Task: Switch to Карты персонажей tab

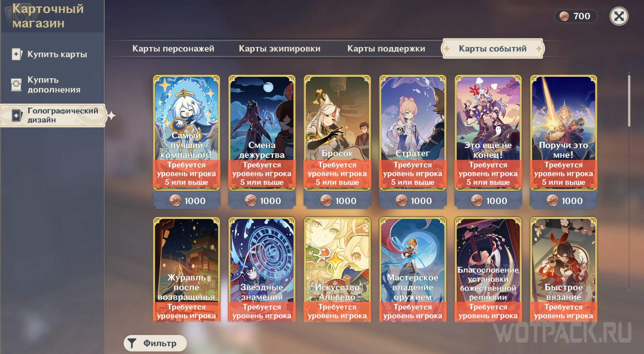Action: (x=173, y=49)
